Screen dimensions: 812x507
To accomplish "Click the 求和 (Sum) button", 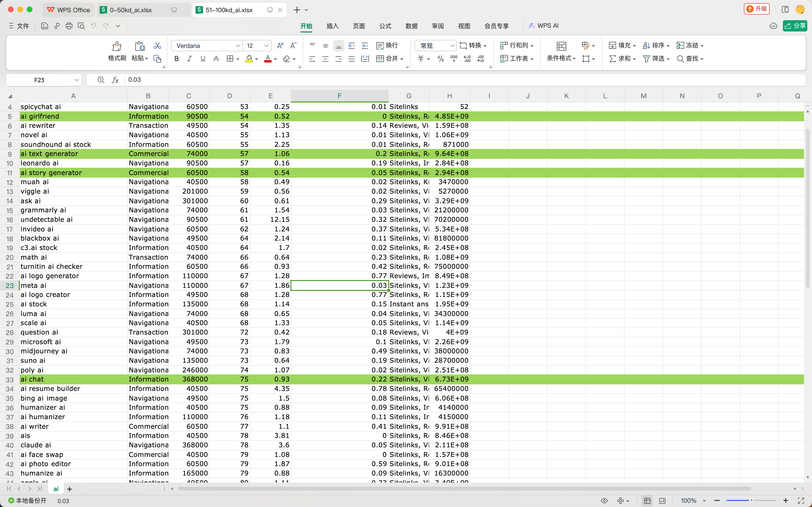I will 622,59.
